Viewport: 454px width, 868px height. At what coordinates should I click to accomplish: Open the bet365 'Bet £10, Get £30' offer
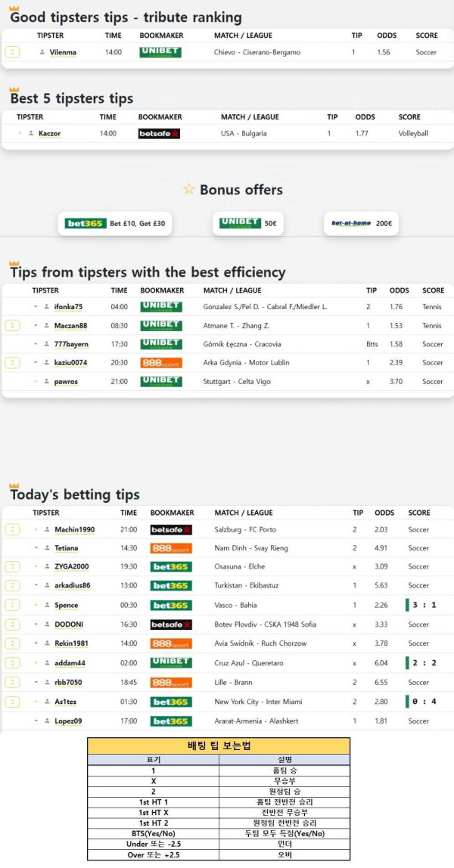tap(117, 224)
